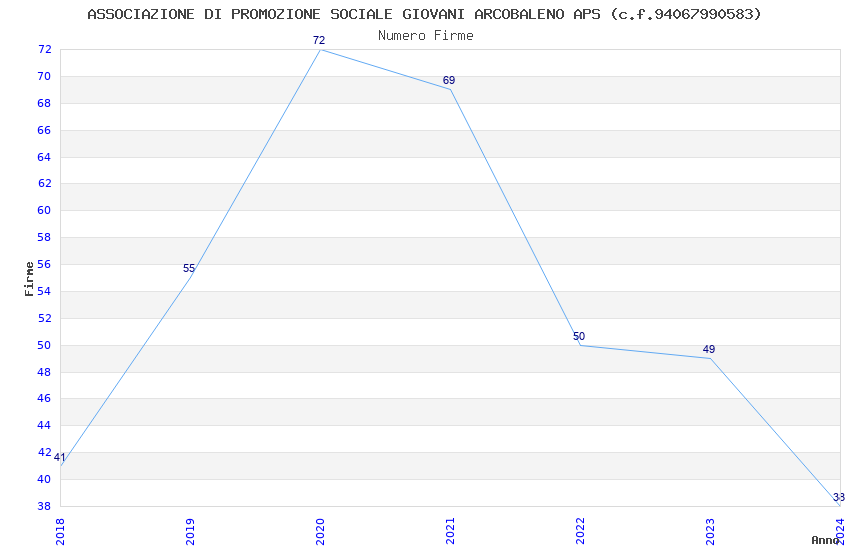
Task: Click the y-axis tick label 72
Action: coord(44,49)
